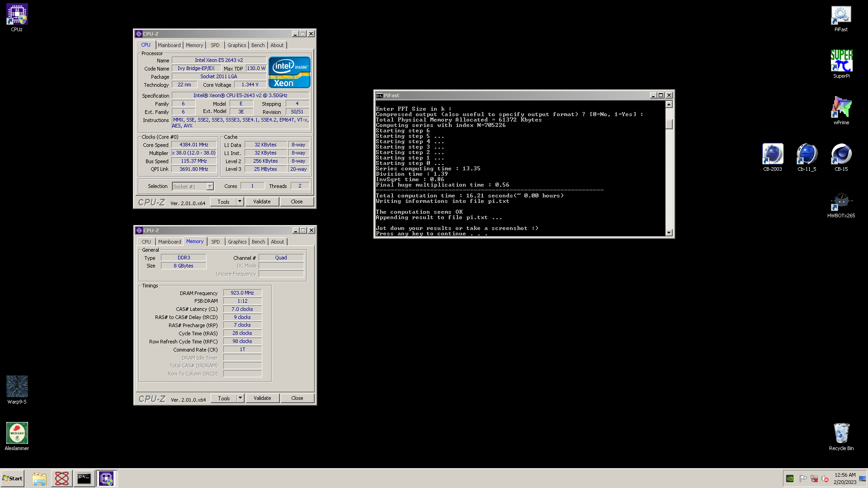Click the CAS# Latency value 7.0 clocks
The image size is (868, 488).
coord(242,309)
